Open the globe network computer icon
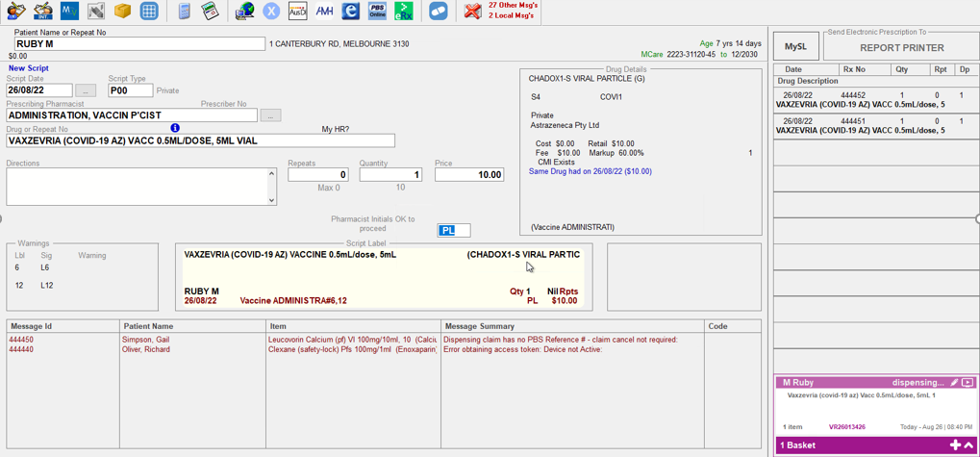 point(244,11)
